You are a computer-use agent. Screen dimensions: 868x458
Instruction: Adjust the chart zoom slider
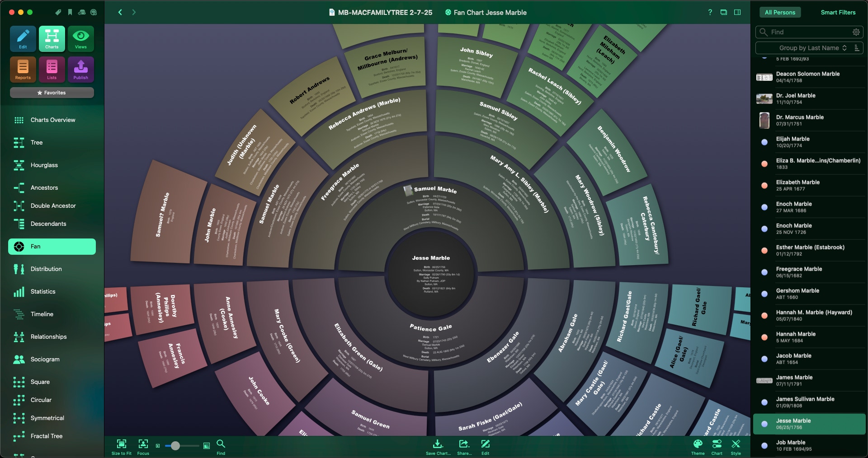click(x=182, y=446)
